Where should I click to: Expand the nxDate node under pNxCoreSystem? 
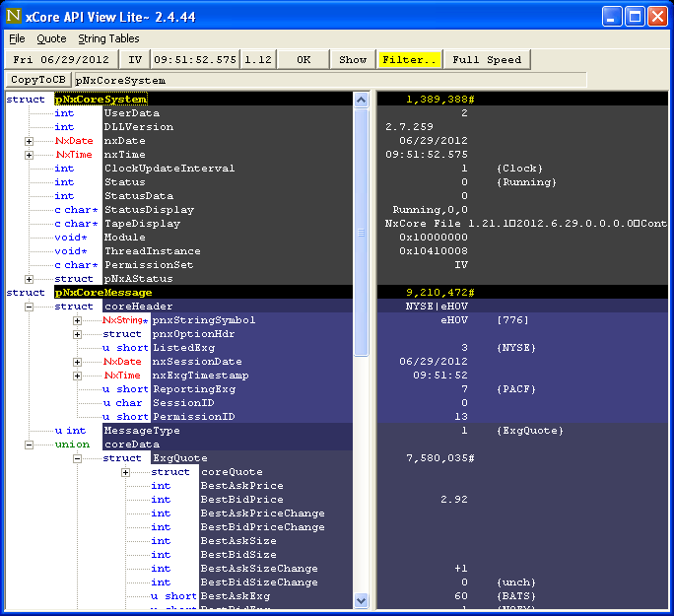coord(30,141)
